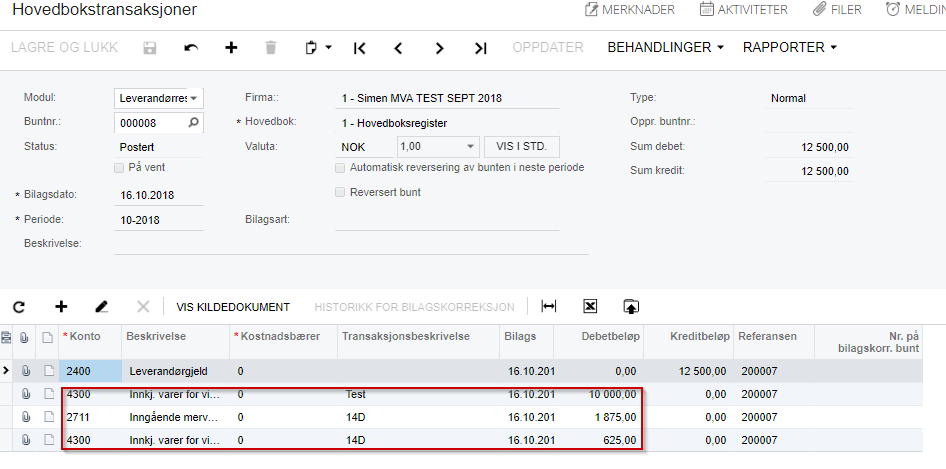946x469 pixels.
Task: Go to next record
Action: tap(440, 48)
